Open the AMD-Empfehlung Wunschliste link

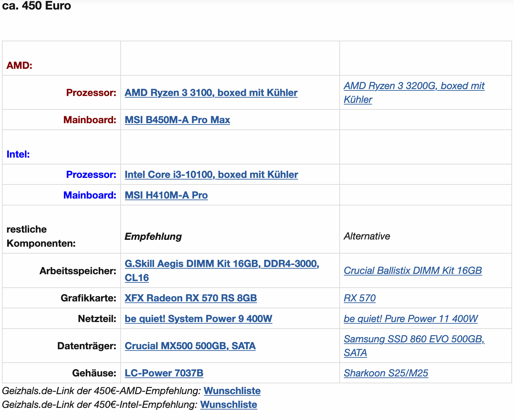[x=232, y=391]
